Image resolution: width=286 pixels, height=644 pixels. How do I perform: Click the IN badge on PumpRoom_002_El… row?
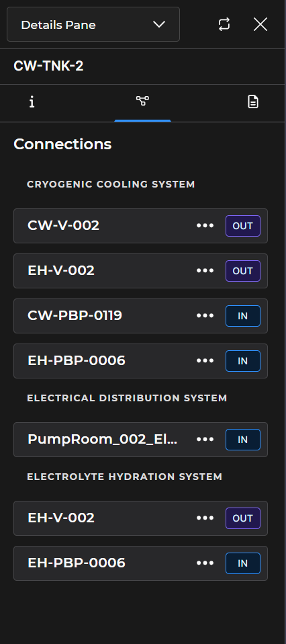pyautogui.click(x=243, y=440)
